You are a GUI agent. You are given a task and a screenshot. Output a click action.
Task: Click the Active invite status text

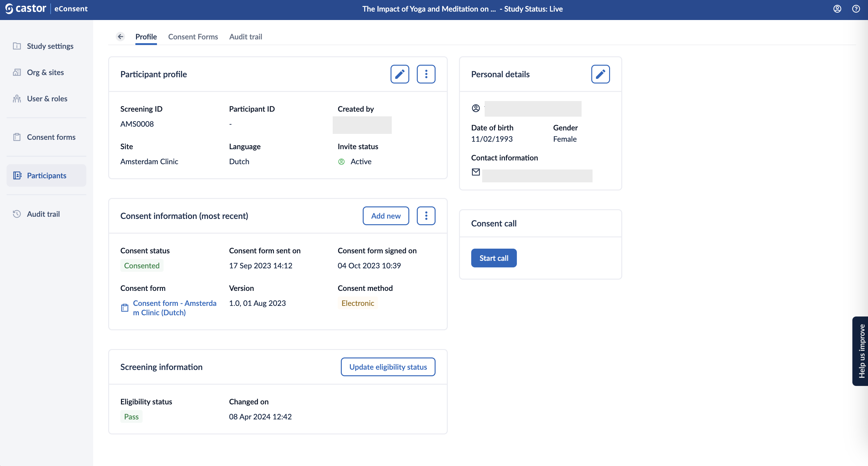point(361,161)
